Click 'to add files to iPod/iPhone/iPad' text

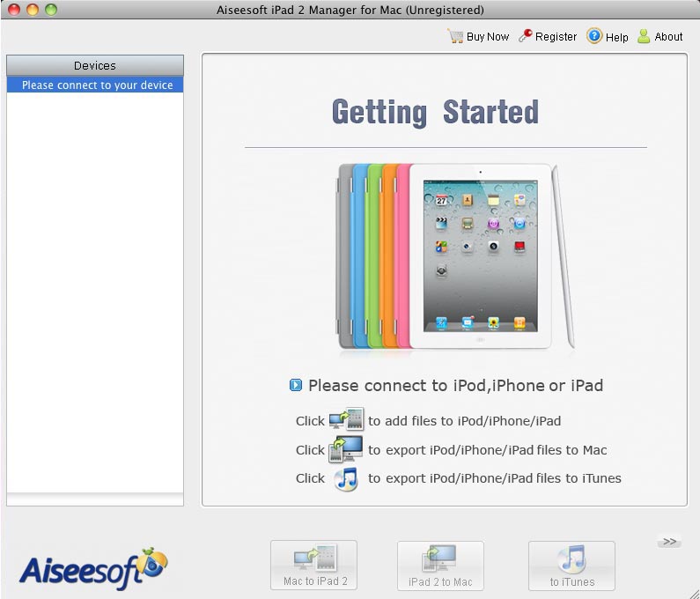[x=464, y=421]
